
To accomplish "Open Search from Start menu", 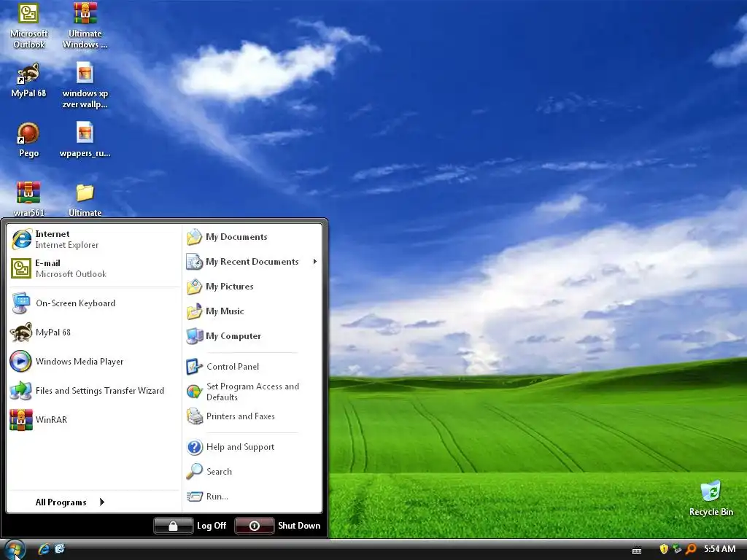I will (252, 472).
